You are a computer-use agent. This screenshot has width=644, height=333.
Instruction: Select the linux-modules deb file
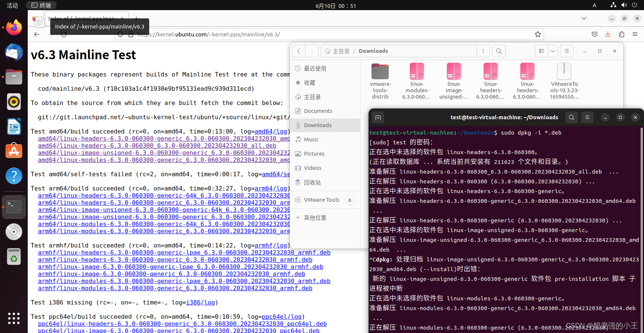pyautogui.click(x=417, y=81)
